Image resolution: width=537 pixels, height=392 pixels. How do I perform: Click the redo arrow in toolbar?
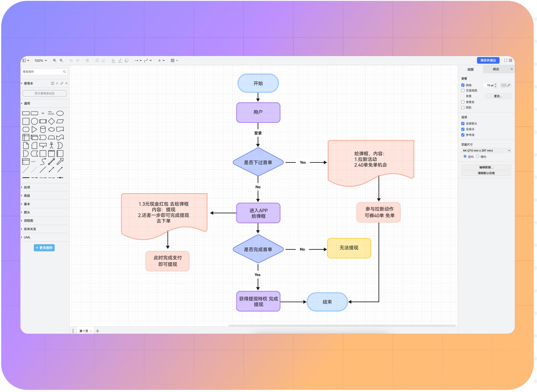pyautogui.click(x=78, y=61)
